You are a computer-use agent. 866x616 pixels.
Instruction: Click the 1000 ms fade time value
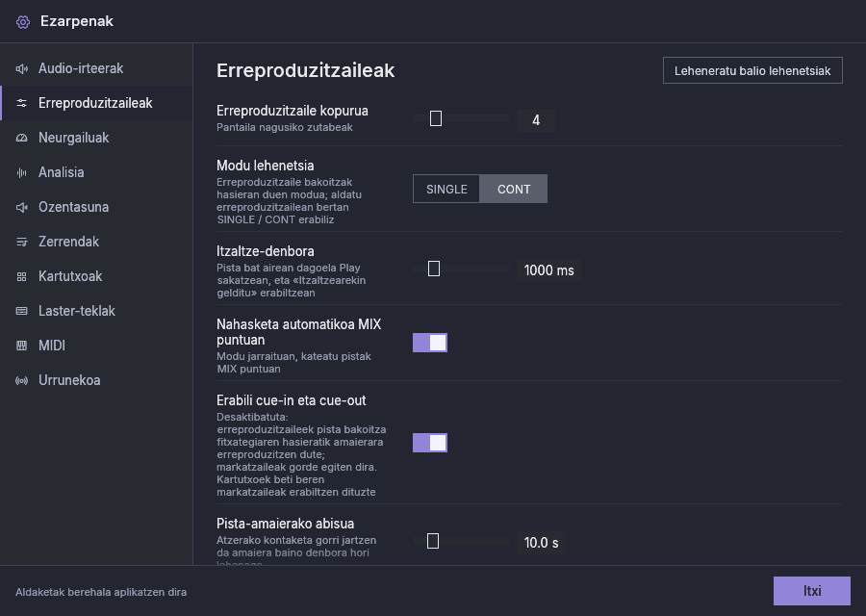pos(549,270)
